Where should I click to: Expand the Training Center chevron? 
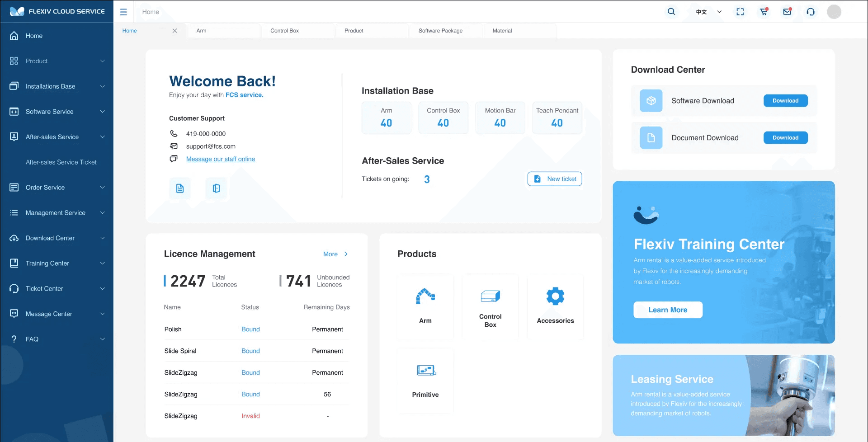click(103, 263)
